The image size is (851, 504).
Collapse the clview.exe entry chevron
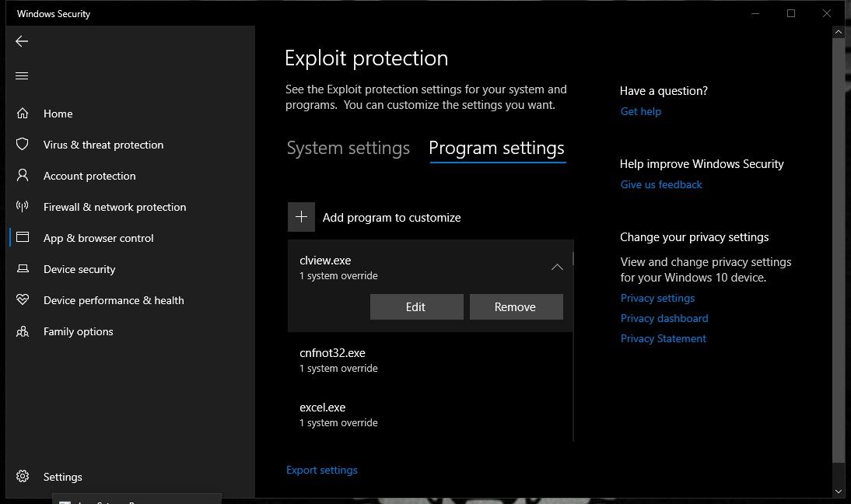(557, 268)
